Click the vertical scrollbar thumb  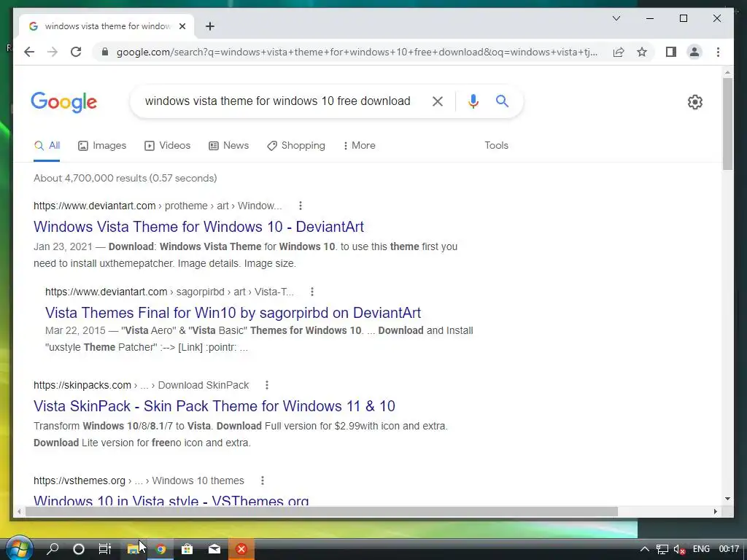point(727,123)
